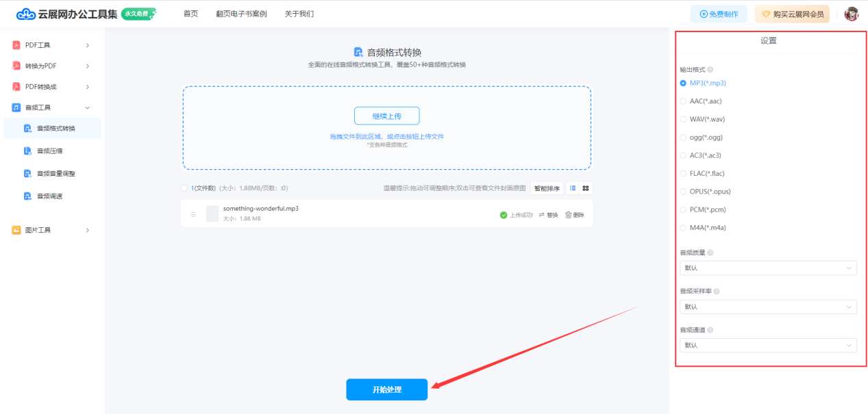Click the 购买云展网会员 button
The width and height of the screenshot is (868, 414).
(793, 14)
